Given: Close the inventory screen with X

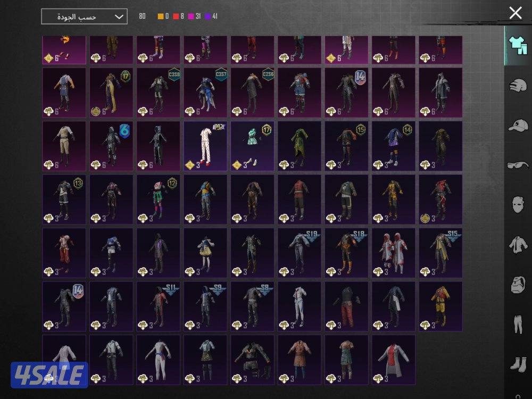Looking at the screenshot, I should coord(515,13).
